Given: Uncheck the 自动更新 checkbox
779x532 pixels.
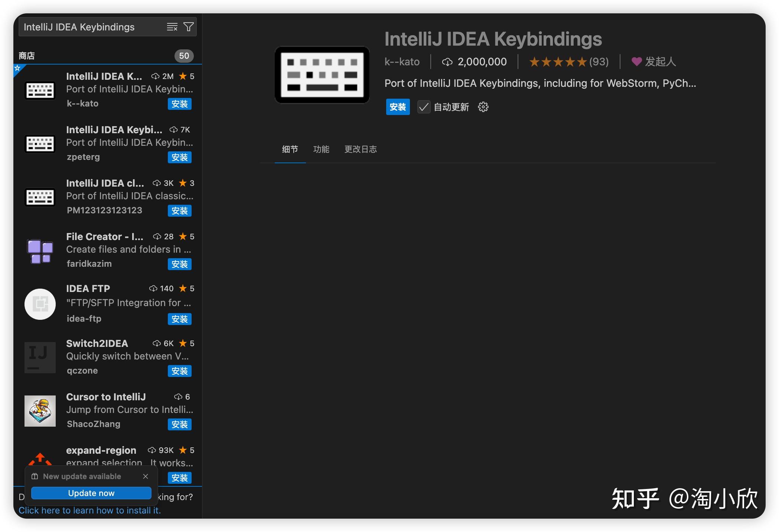Looking at the screenshot, I should 424,107.
